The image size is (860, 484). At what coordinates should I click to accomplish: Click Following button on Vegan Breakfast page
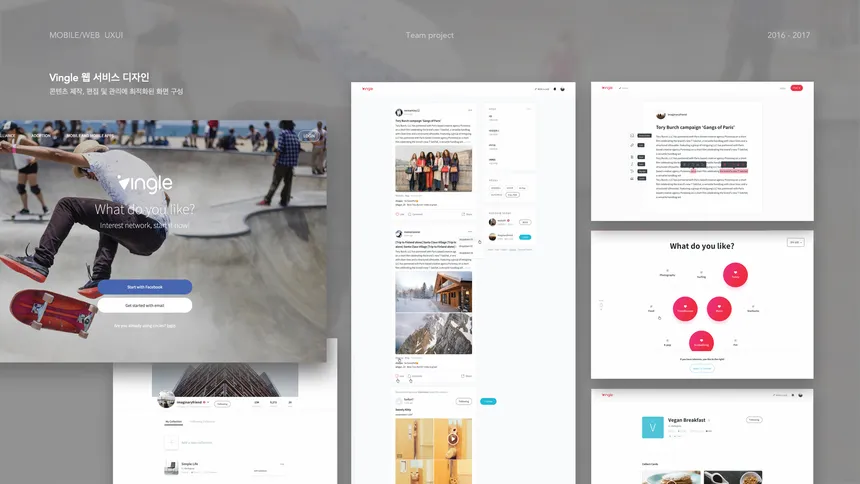[x=754, y=420]
